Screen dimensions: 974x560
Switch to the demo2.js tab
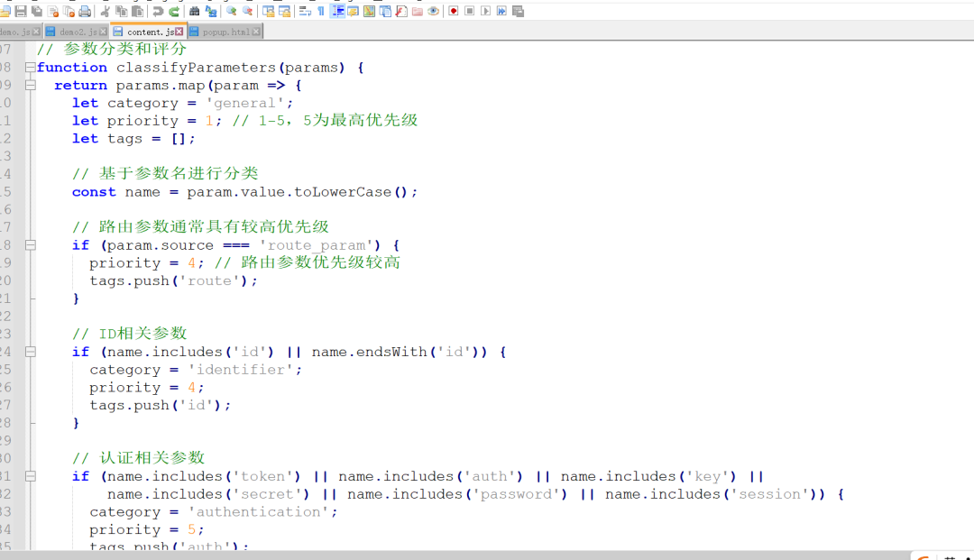tap(78, 32)
